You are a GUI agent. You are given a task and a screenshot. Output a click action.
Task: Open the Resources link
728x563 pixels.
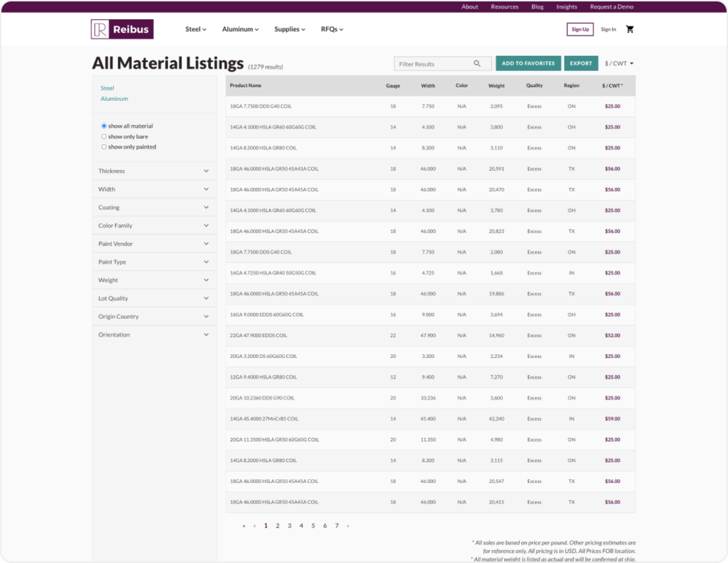[x=505, y=7]
